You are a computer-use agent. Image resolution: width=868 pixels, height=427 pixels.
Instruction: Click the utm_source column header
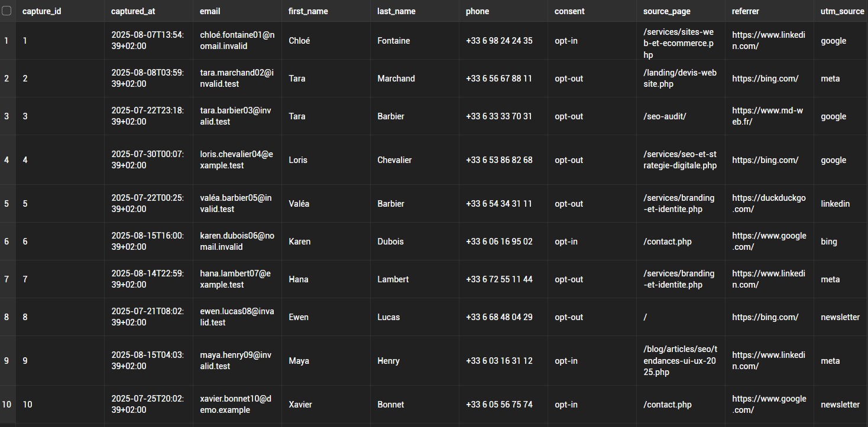point(842,11)
